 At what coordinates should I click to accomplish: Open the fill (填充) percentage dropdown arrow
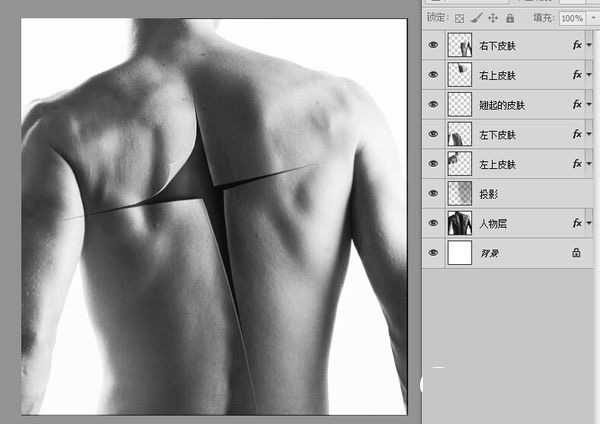point(592,18)
